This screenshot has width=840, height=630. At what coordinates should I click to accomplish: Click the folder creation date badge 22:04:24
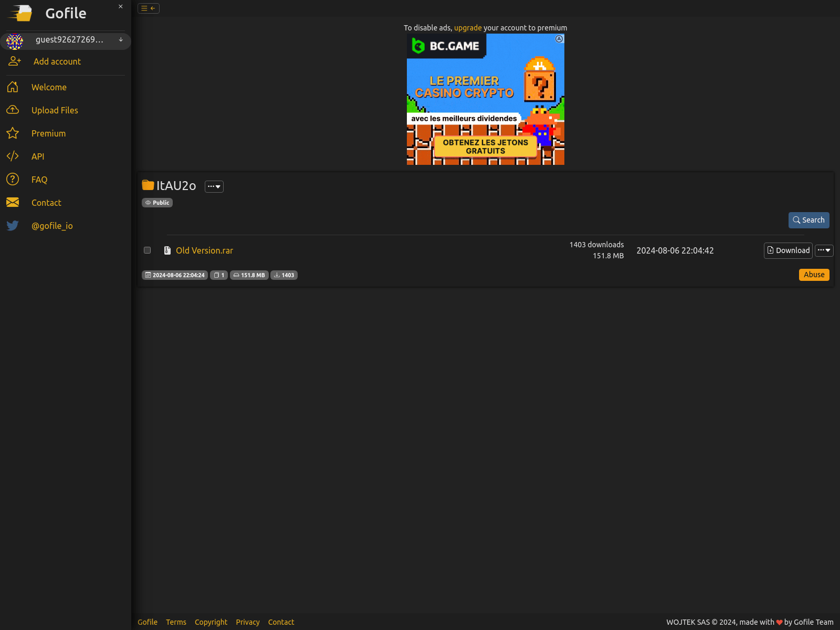pyautogui.click(x=175, y=275)
